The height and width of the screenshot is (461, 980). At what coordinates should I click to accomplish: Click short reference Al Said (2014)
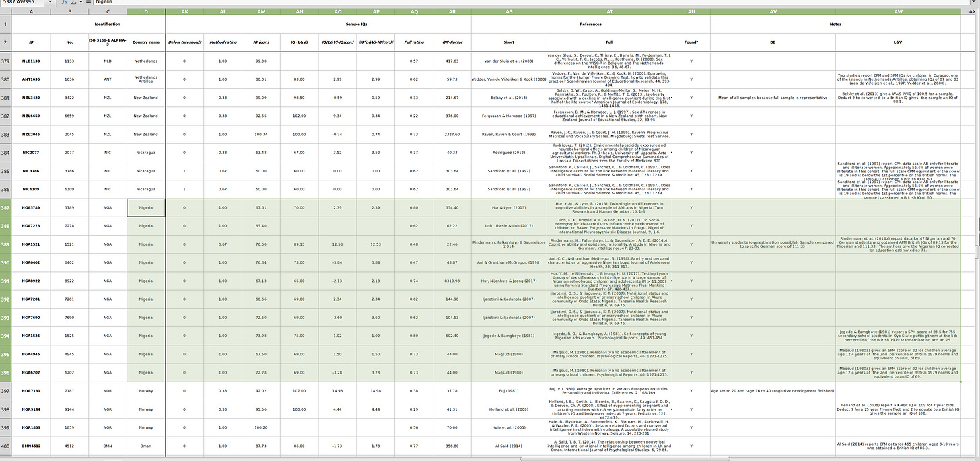(x=509, y=446)
